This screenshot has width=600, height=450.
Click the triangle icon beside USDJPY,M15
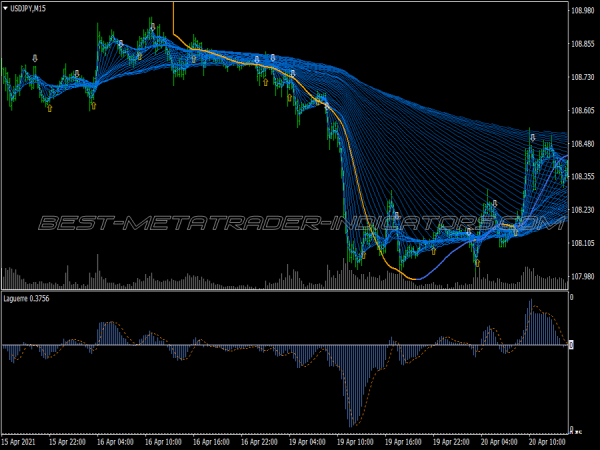tap(6, 9)
